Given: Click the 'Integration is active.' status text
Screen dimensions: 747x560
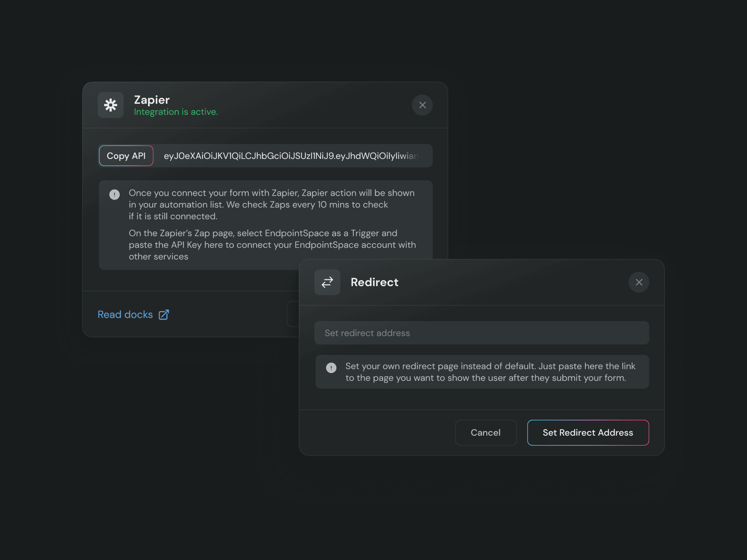Looking at the screenshot, I should click(176, 112).
